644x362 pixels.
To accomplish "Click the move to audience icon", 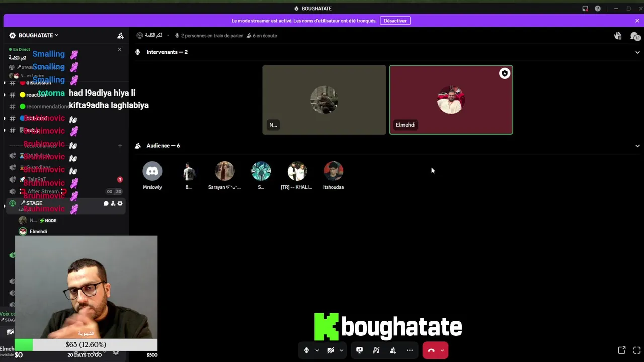I will click(x=393, y=350).
